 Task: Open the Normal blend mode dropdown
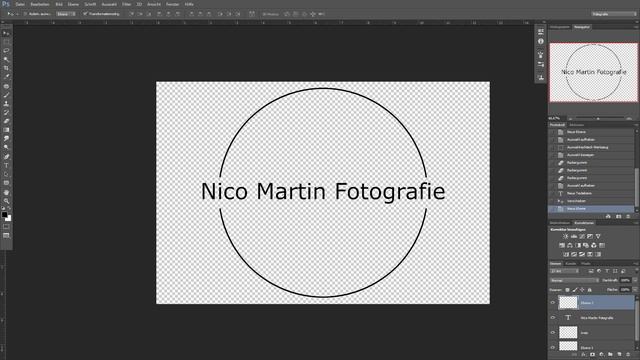coord(574,280)
